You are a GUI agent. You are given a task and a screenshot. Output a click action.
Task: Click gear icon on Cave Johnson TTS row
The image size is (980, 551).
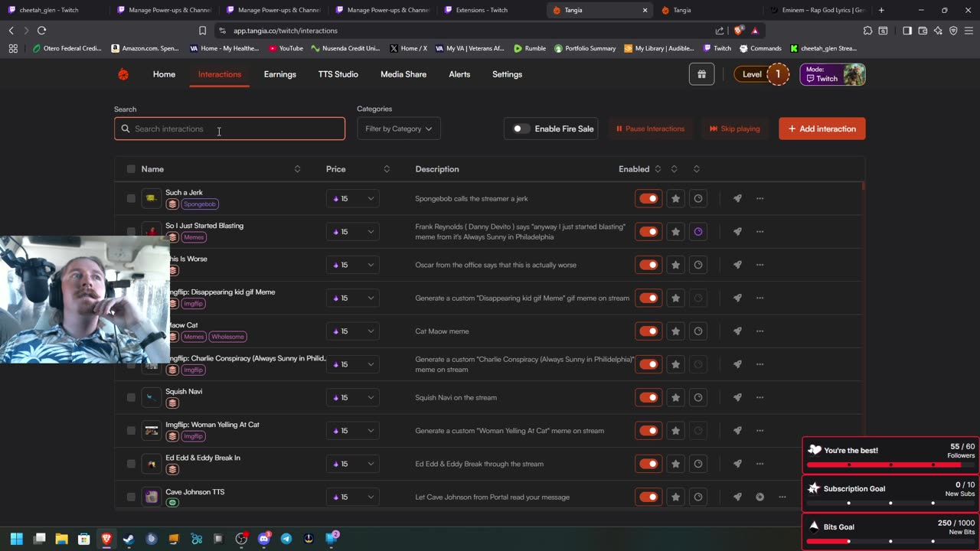tap(759, 497)
